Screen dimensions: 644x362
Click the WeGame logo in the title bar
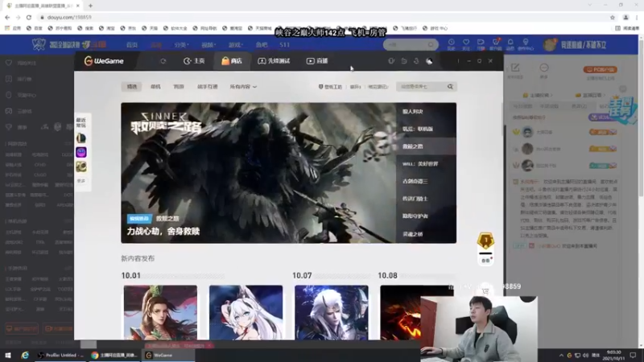(x=104, y=61)
